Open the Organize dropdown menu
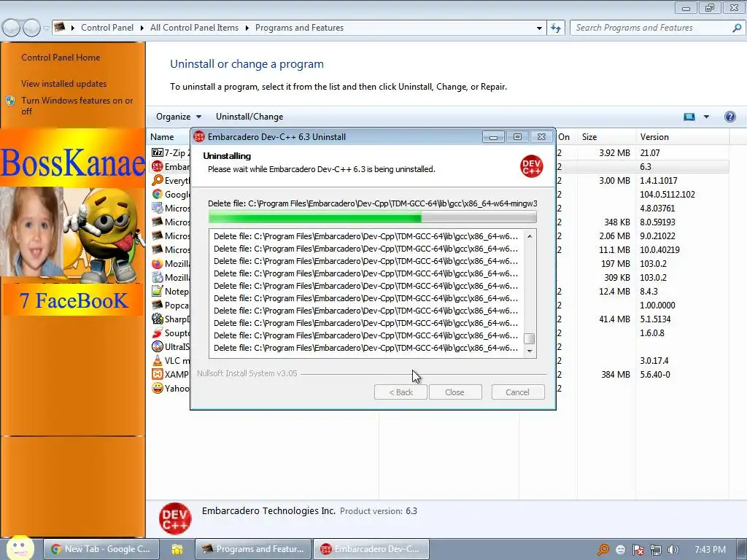The height and width of the screenshot is (560, 747). (x=179, y=117)
